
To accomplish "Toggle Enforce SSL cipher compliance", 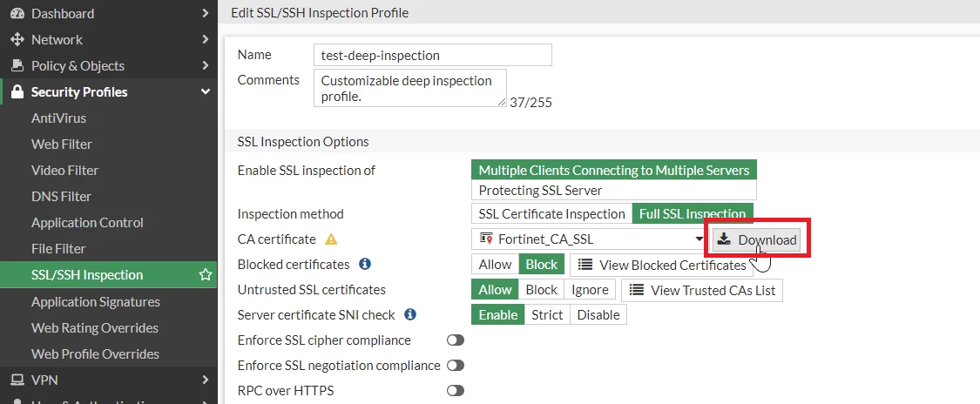I will point(456,340).
